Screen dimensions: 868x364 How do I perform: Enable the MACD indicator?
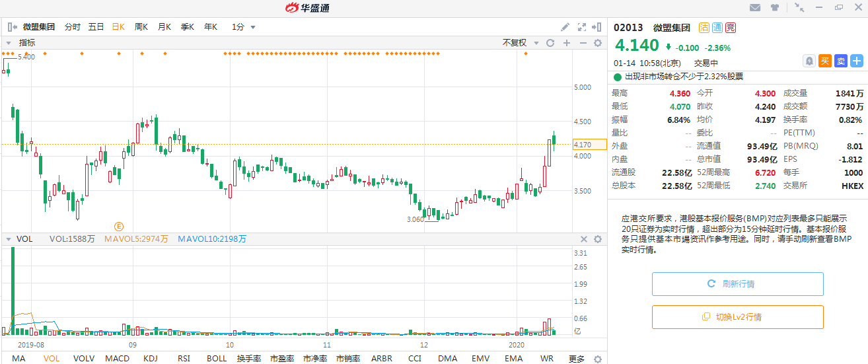(x=118, y=359)
